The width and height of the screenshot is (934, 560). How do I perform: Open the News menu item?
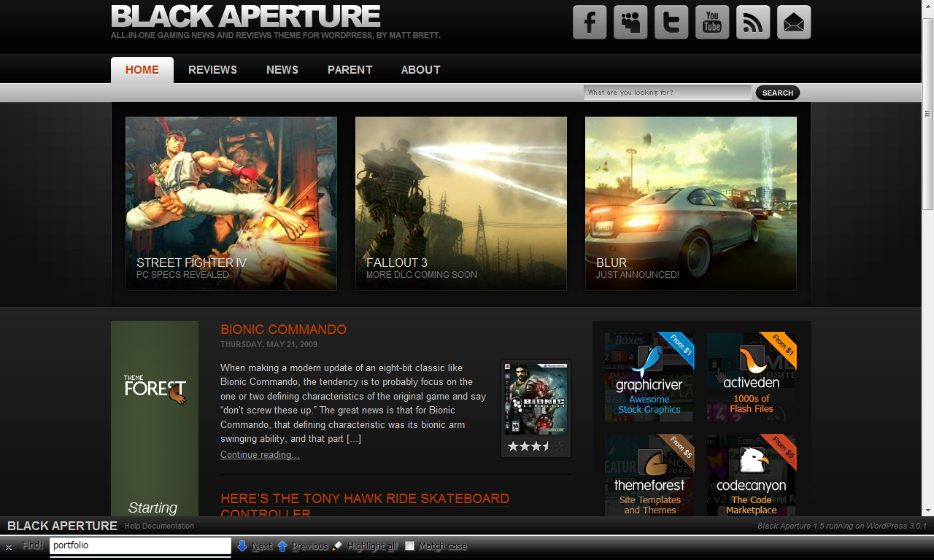coord(282,70)
